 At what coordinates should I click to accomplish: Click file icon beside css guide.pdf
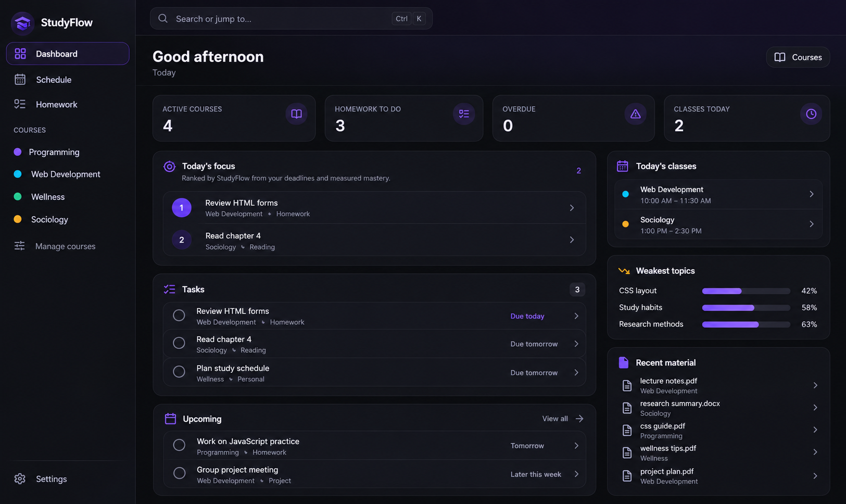[x=627, y=431]
